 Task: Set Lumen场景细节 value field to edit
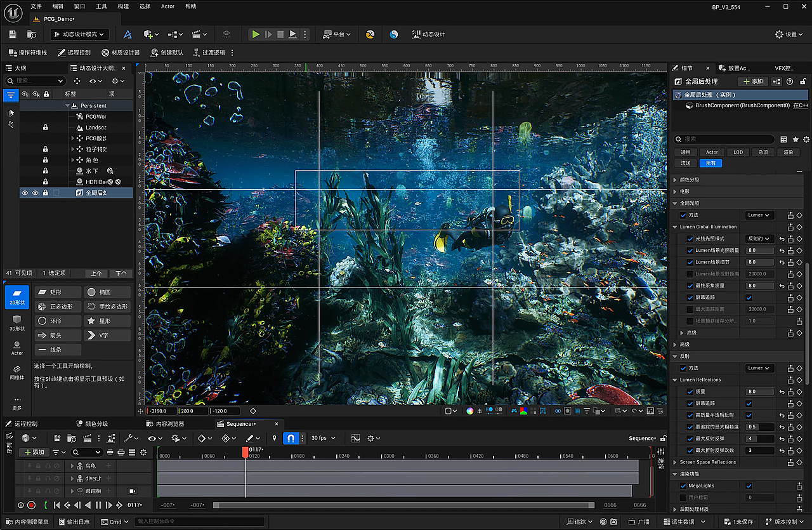pos(759,262)
